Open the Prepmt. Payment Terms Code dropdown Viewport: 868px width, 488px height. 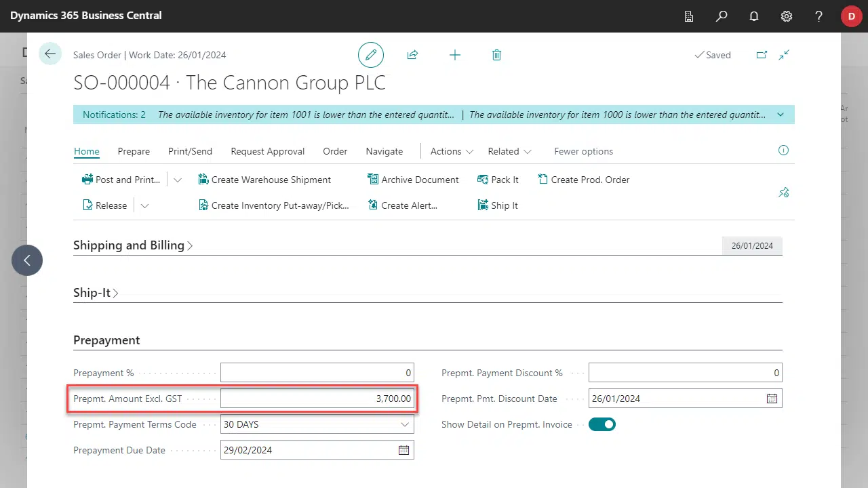point(405,424)
